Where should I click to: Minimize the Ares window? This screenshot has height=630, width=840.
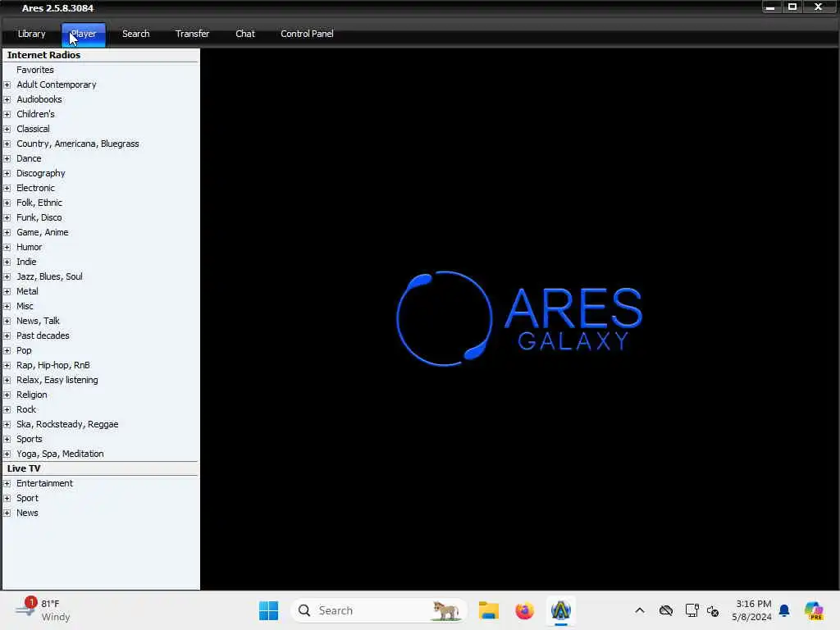coord(769,7)
